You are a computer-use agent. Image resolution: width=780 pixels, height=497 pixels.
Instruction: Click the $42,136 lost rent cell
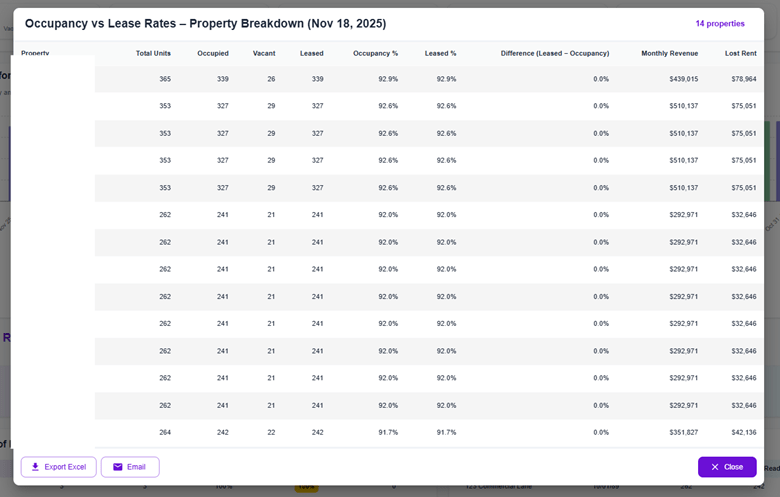[740, 432]
